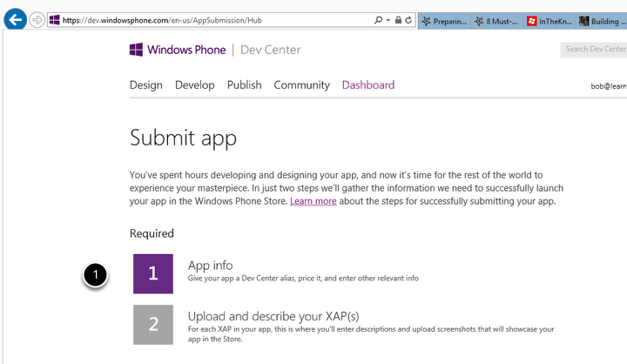Open the Design menu
The image size is (627, 364).
pyautogui.click(x=146, y=84)
